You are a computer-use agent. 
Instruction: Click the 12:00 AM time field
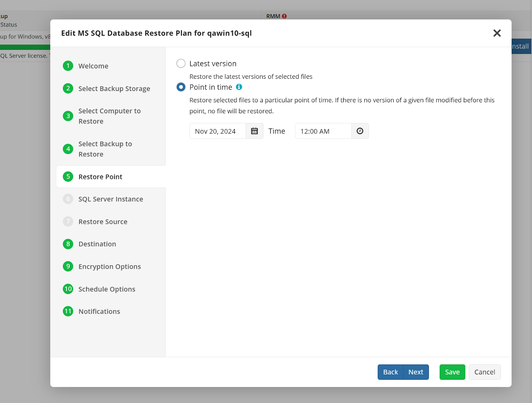[x=323, y=131]
